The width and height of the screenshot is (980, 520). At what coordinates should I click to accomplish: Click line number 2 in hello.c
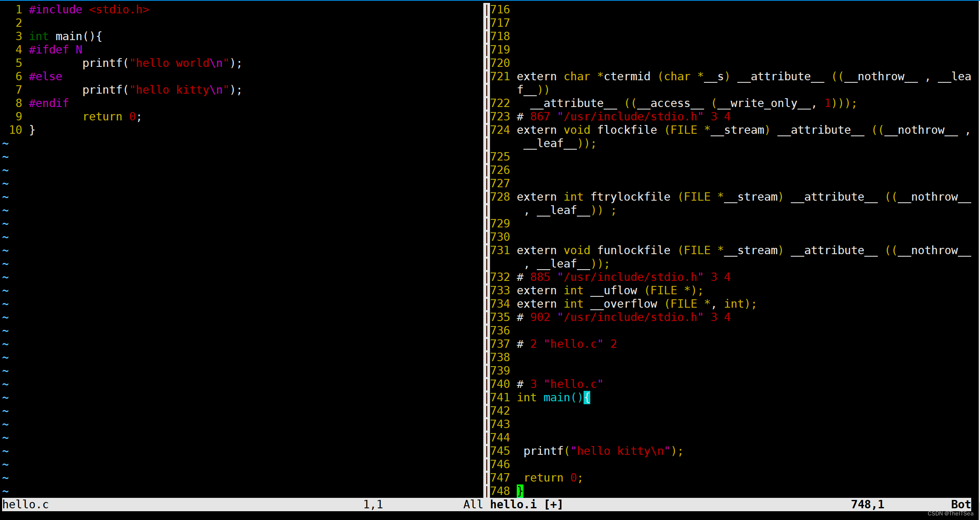pyautogui.click(x=19, y=23)
